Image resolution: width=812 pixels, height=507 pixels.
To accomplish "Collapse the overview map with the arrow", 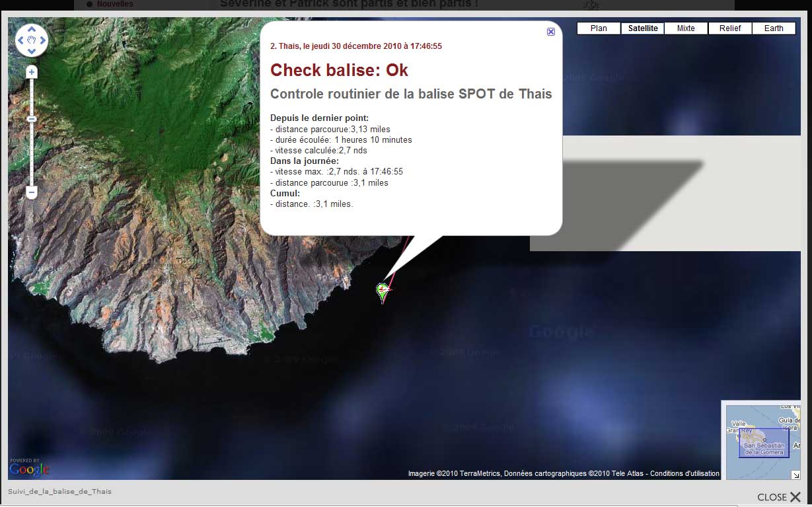I will [795, 475].
